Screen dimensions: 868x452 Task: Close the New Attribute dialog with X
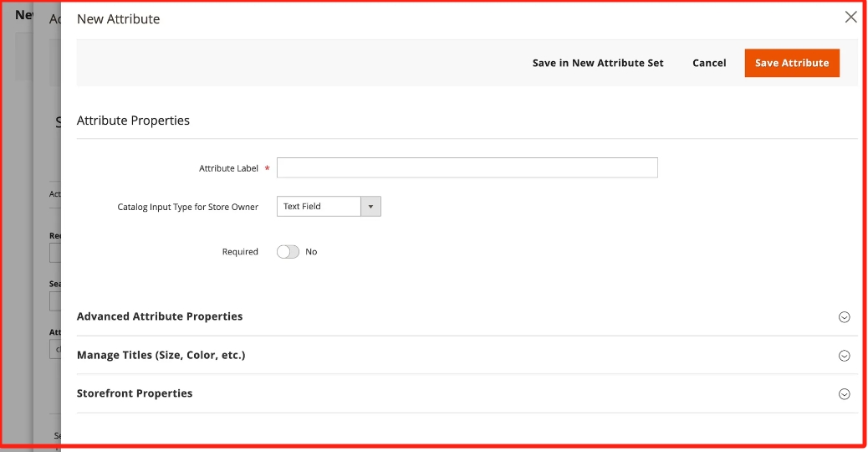[850, 17]
